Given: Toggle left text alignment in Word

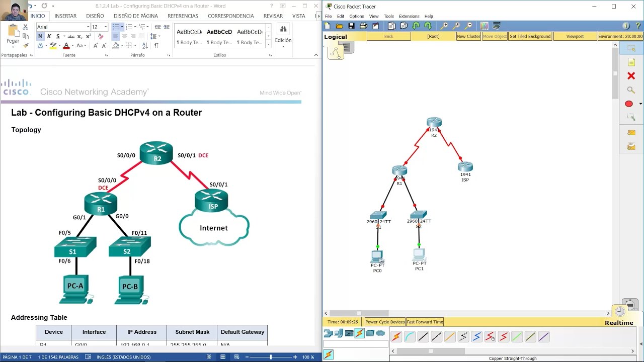Looking at the screenshot, I should coord(116,36).
